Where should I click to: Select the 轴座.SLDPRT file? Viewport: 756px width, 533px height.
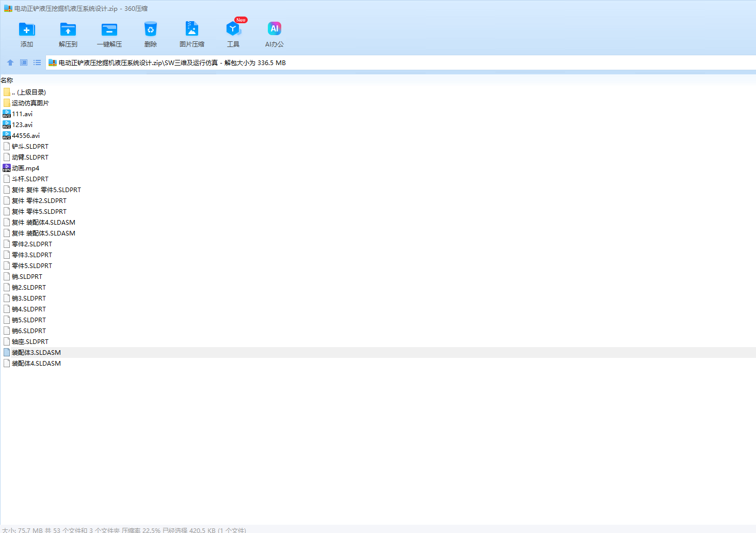click(378, 341)
